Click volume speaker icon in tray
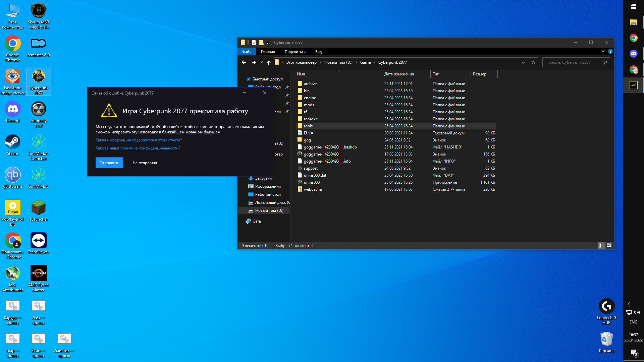 click(x=637, y=312)
